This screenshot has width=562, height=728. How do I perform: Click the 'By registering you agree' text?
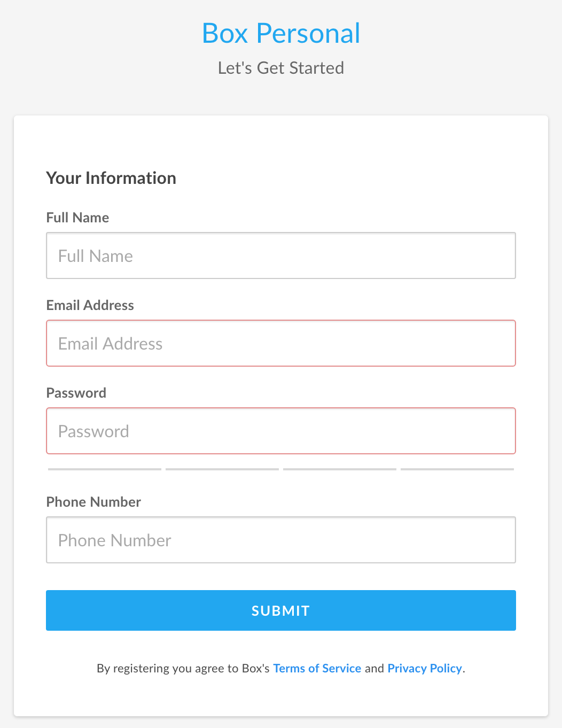183,668
